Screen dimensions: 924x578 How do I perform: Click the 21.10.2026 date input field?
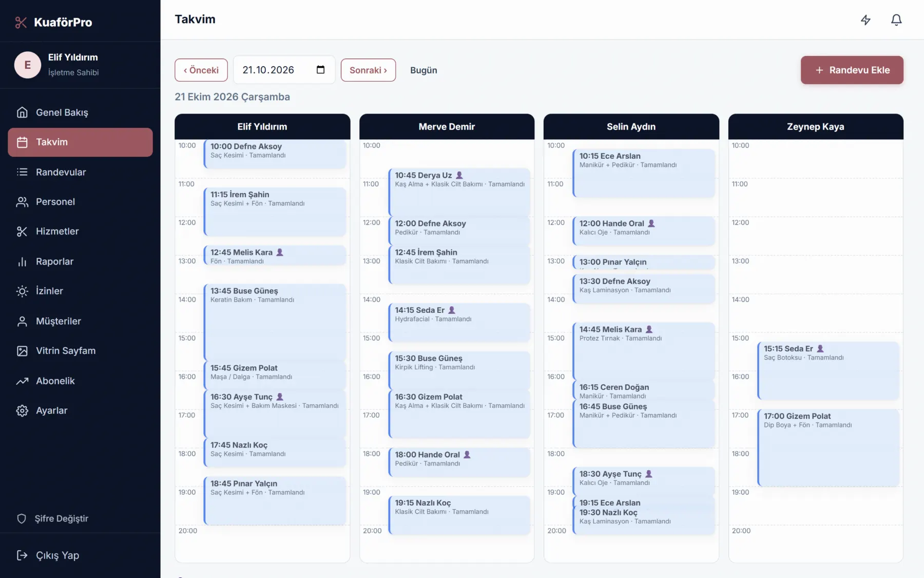(x=284, y=70)
